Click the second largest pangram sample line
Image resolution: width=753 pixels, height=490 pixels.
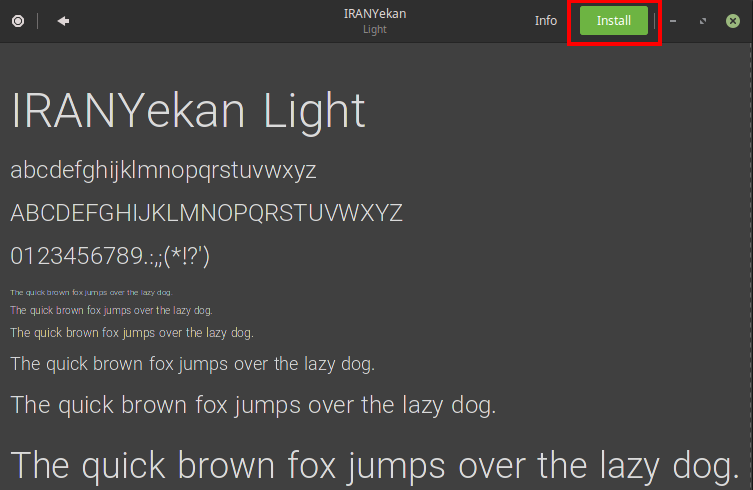click(252, 405)
